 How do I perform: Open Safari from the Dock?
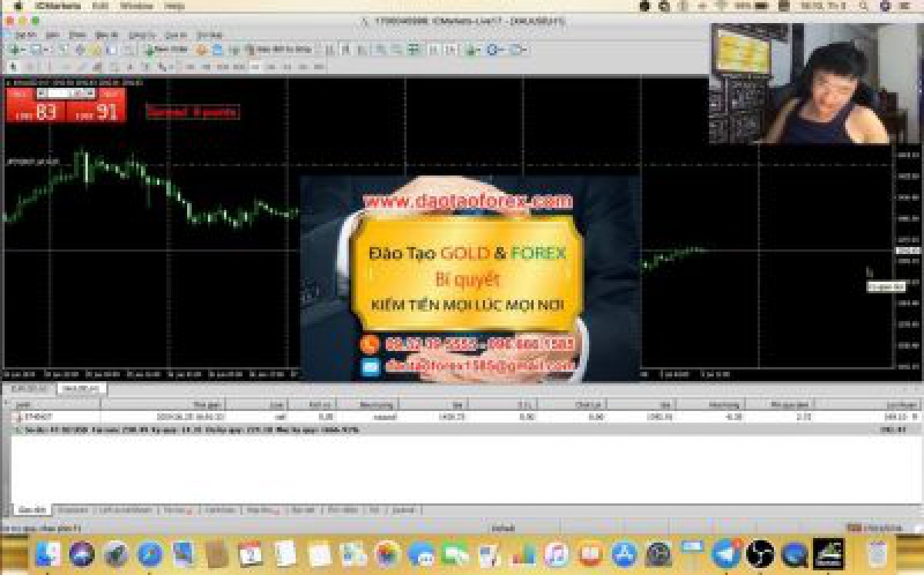[150, 553]
